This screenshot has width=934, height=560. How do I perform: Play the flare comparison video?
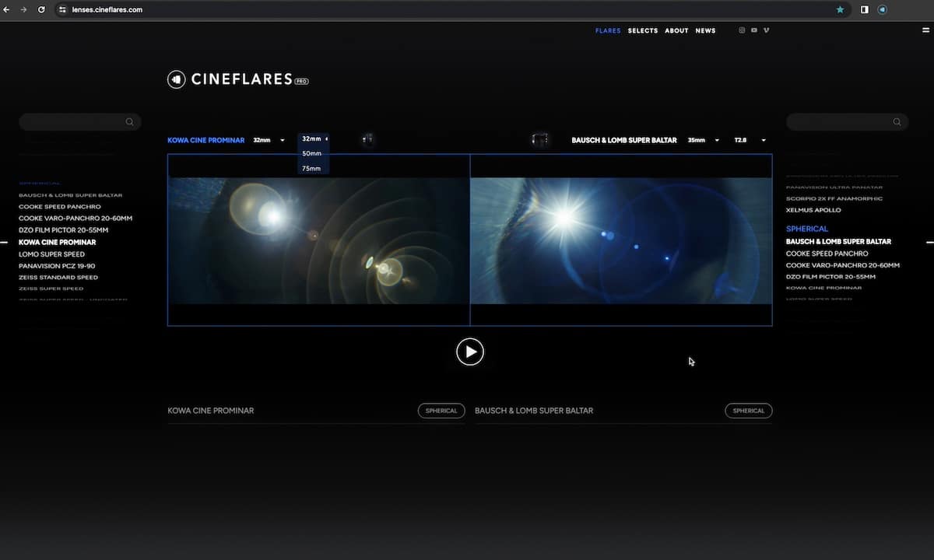[x=470, y=352]
